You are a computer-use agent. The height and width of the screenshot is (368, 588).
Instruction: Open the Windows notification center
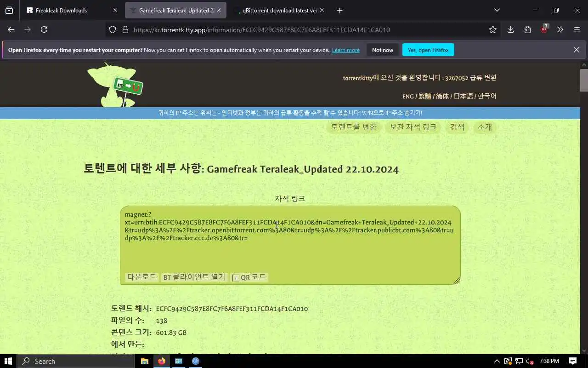tap(573, 361)
